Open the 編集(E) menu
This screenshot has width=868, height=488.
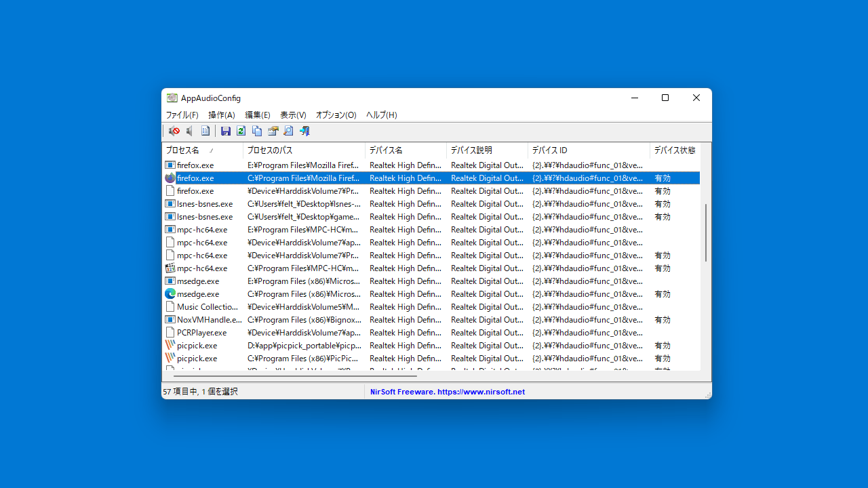click(258, 115)
